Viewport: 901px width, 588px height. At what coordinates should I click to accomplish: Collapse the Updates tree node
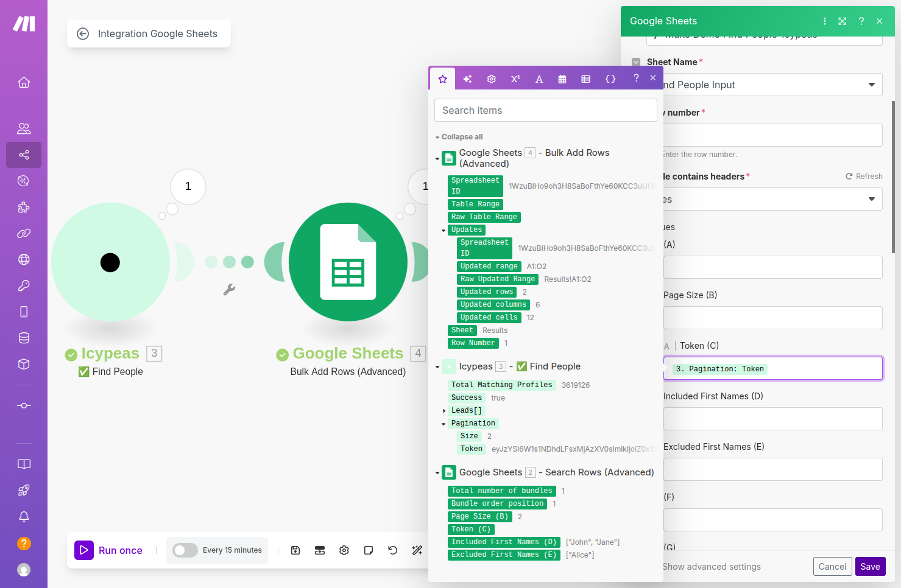443,231
